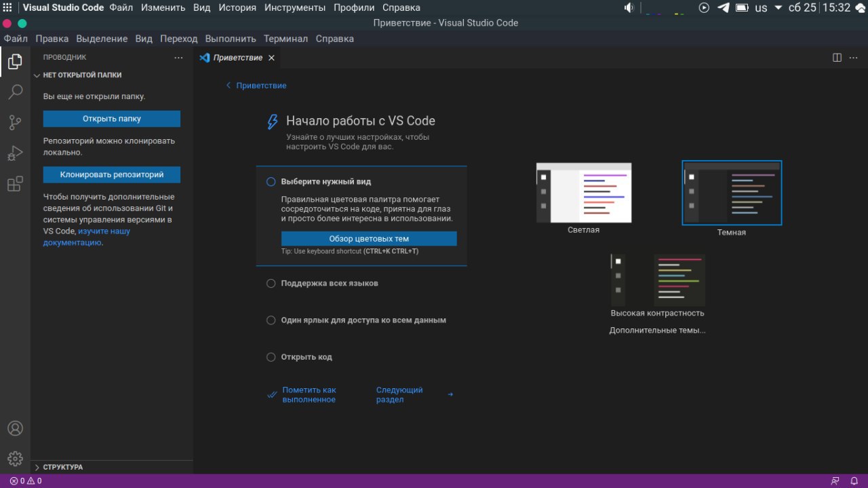Click the Клонировать репозиторий button
The image size is (868, 488).
112,174
